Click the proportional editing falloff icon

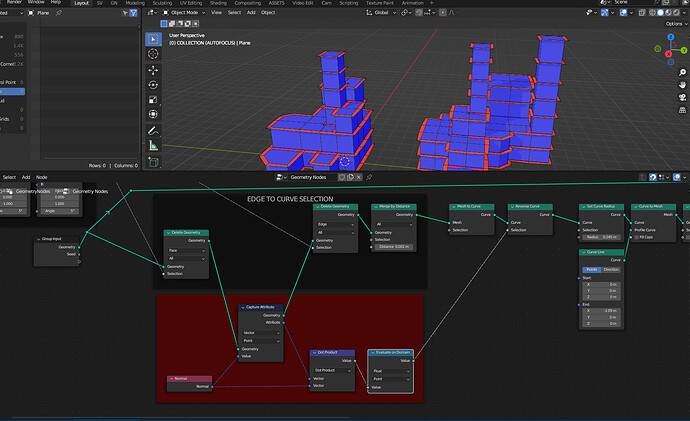(452, 13)
